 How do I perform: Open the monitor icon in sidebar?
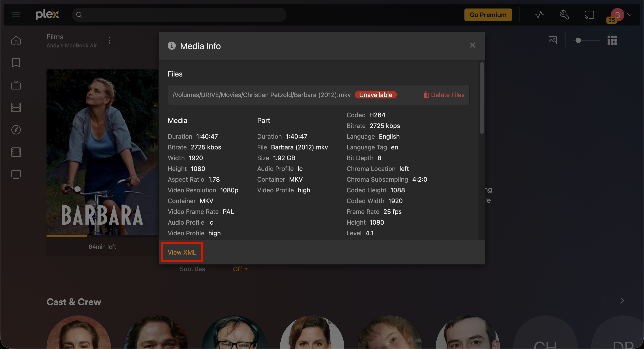(x=16, y=174)
